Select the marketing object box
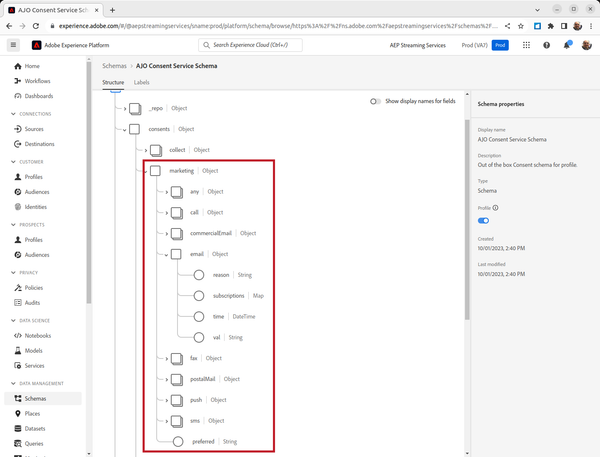The height and width of the screenshot is (457, 600). (155, 171)
